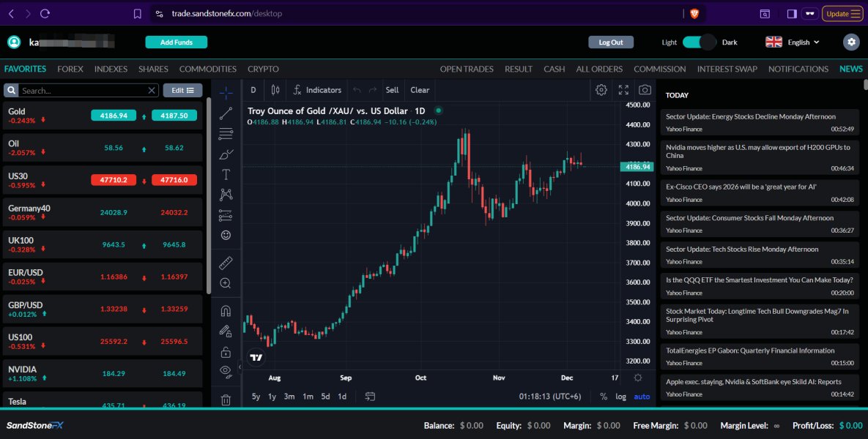Toggle the log scale option
The image size is (868, 439).
[x=620, y=397]
